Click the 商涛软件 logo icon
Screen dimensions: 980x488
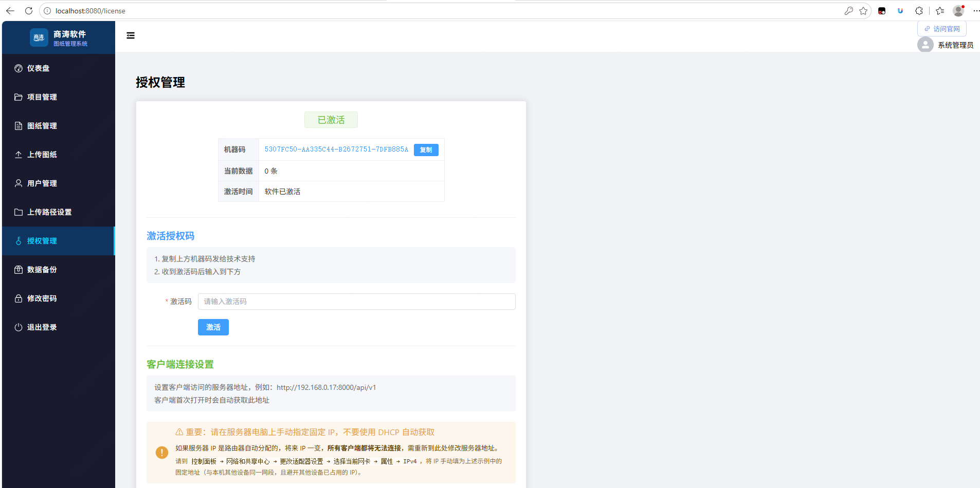[39, 37]
